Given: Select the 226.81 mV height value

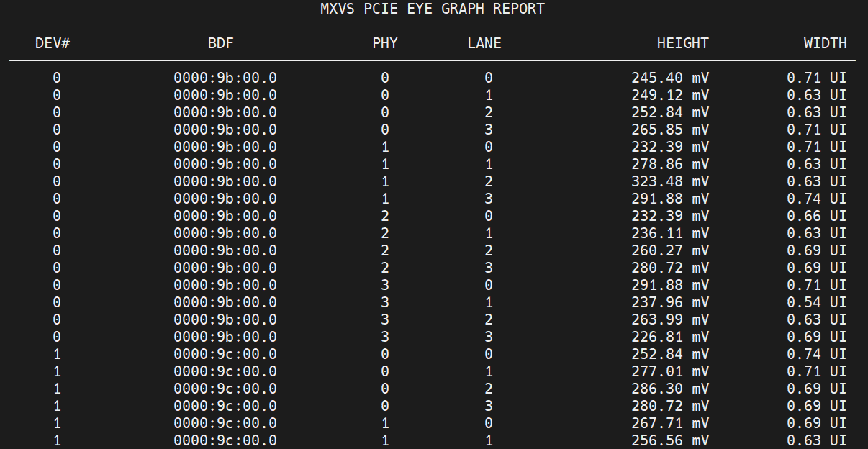Looking at the screenshot, I should [669, 337].
